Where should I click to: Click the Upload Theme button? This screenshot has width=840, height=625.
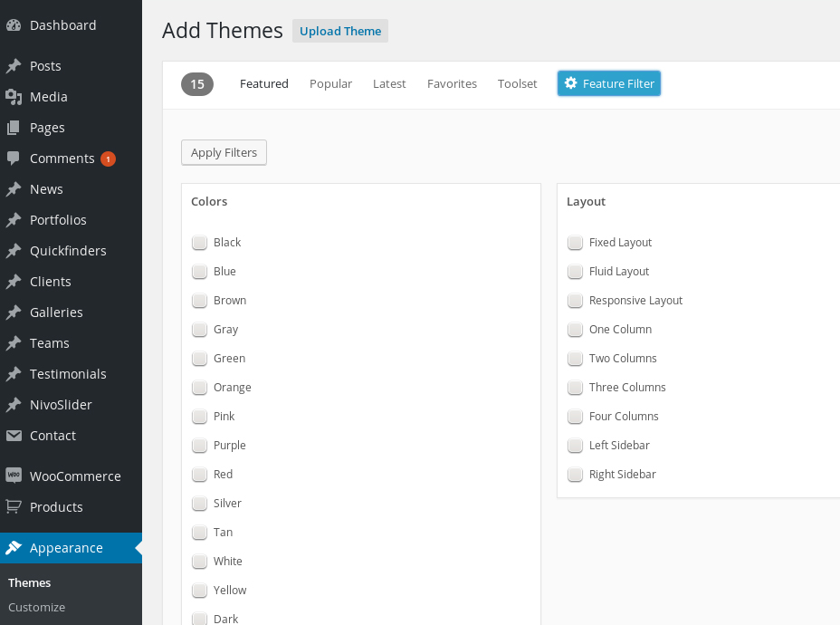coord(340,31)
